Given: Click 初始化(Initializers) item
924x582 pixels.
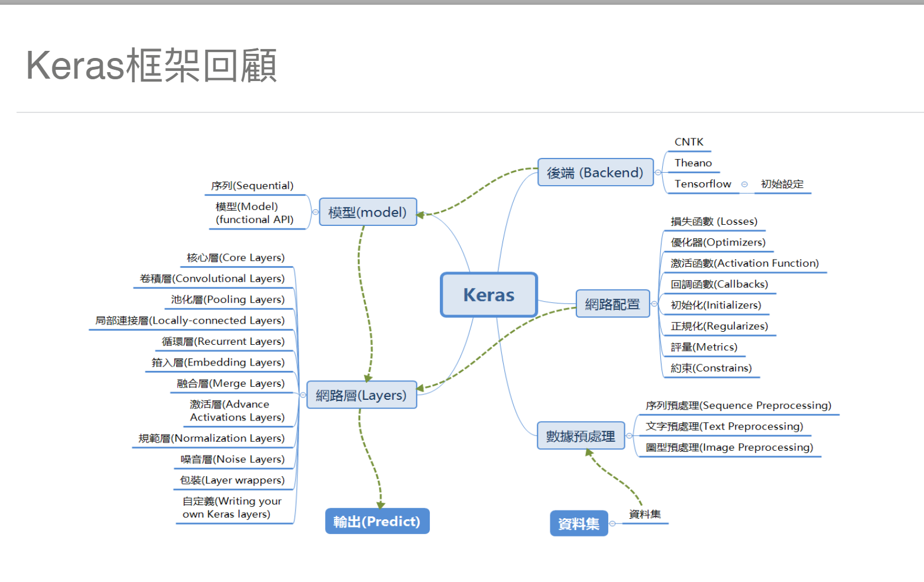Looking at the screenshot, I should pyautogui.click(x=715, y=305).
